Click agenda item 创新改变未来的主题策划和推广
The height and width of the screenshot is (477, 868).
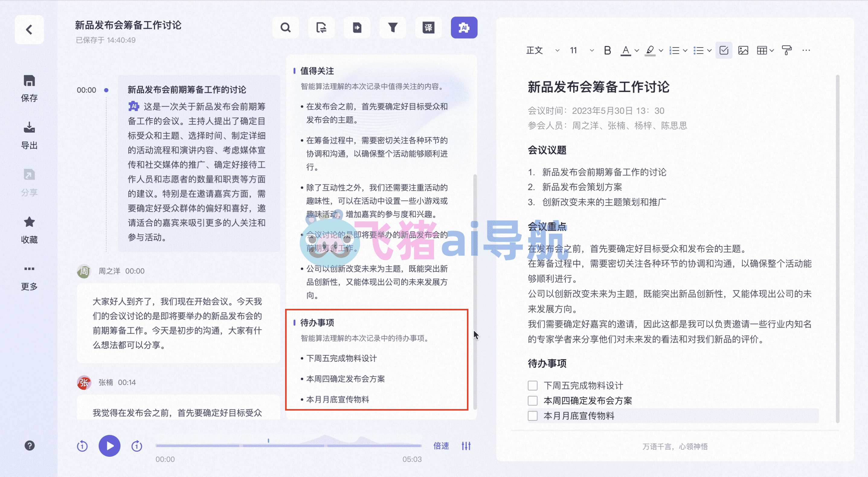[x=604, y=202]
